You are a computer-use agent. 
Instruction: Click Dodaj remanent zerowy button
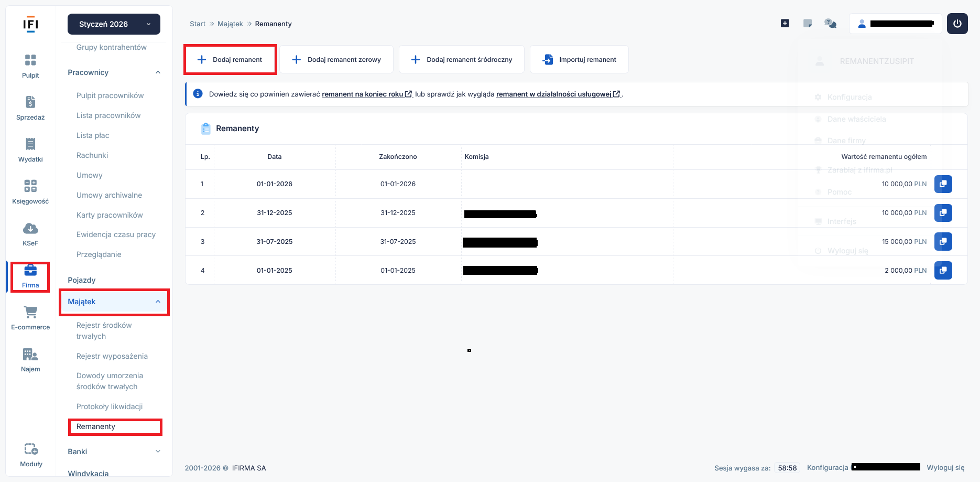coord(336,59)
